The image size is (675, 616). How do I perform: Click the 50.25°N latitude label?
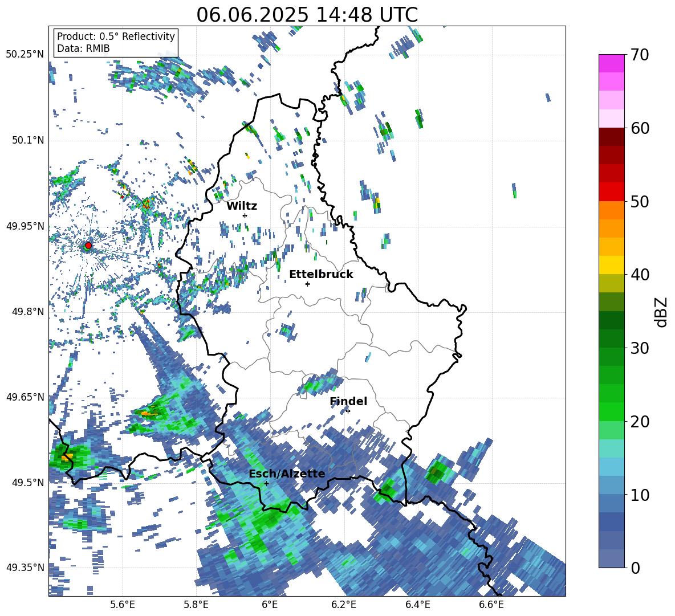coord(25,55)
